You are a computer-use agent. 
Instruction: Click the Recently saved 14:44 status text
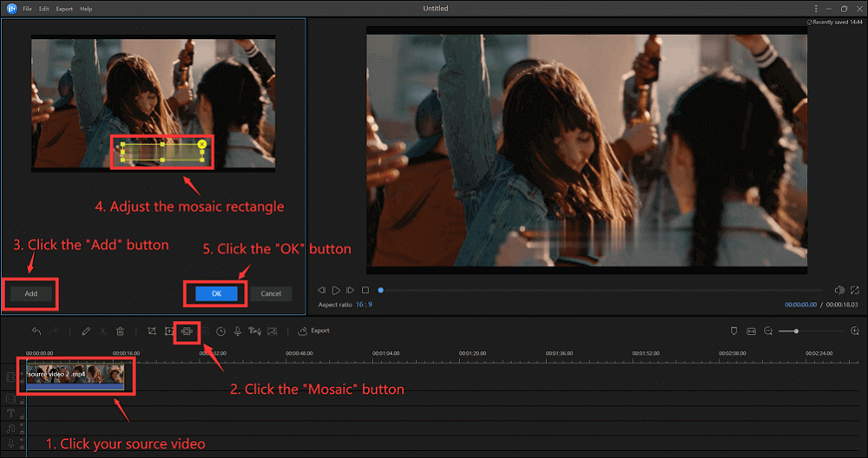tap(835, 23)
